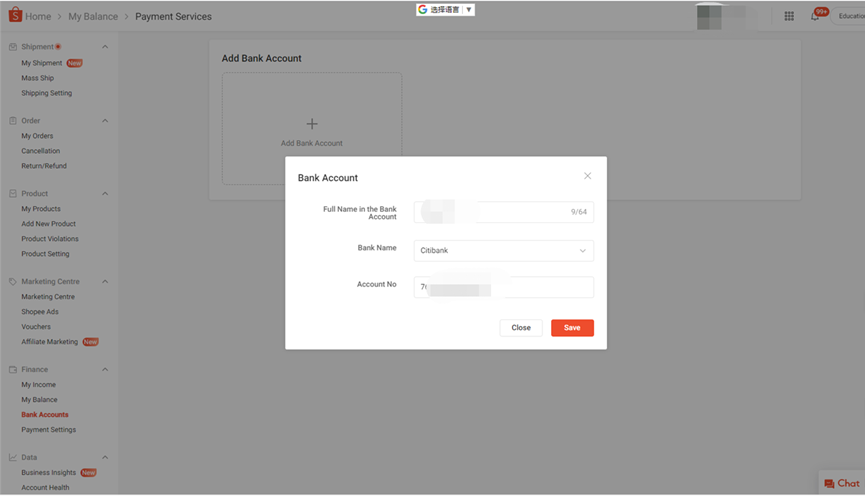Click the Shipment section icon
This screenshot has height=496, width=865.
13,47
